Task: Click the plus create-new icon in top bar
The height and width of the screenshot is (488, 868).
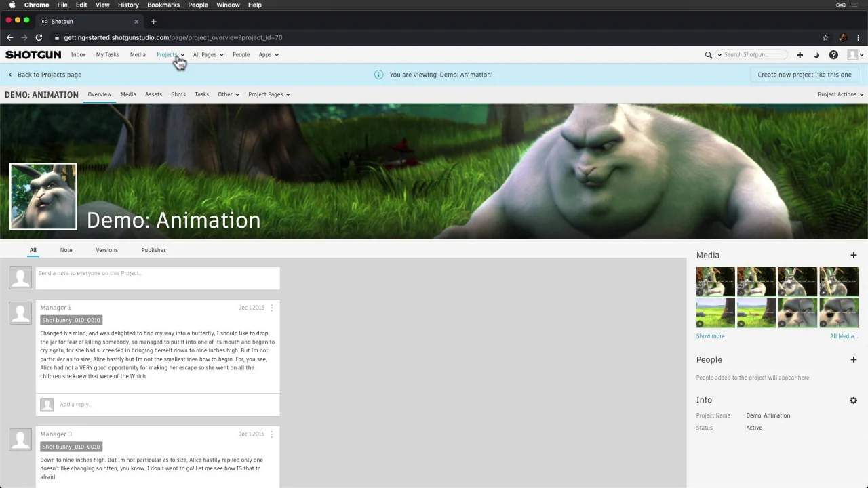Action: point(800,55)
